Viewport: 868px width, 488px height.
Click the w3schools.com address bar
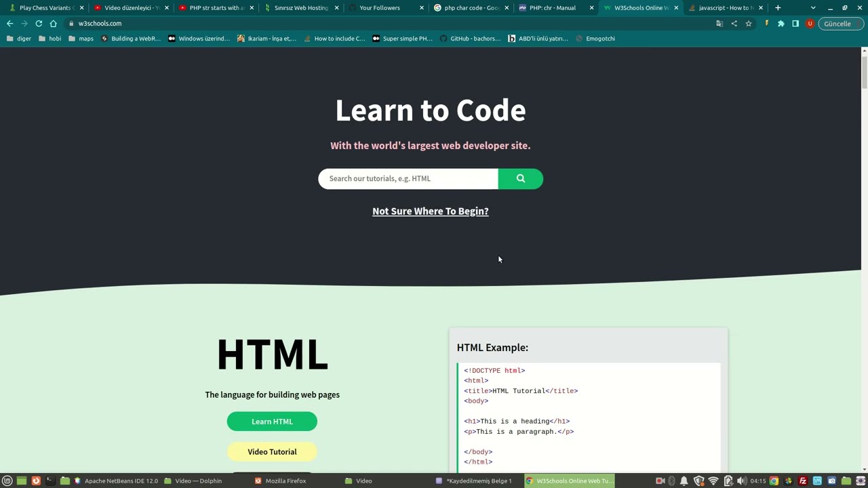pos(387,23)
